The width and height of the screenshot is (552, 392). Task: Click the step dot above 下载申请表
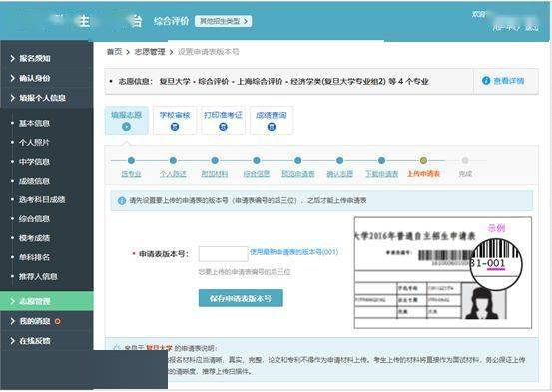coord(381,161)
